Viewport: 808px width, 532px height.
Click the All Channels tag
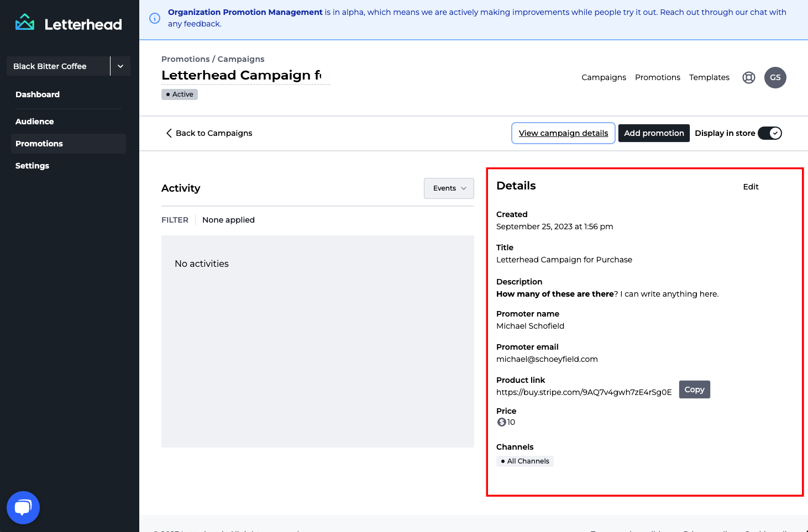pyautogui.click(x=525, y=461)
